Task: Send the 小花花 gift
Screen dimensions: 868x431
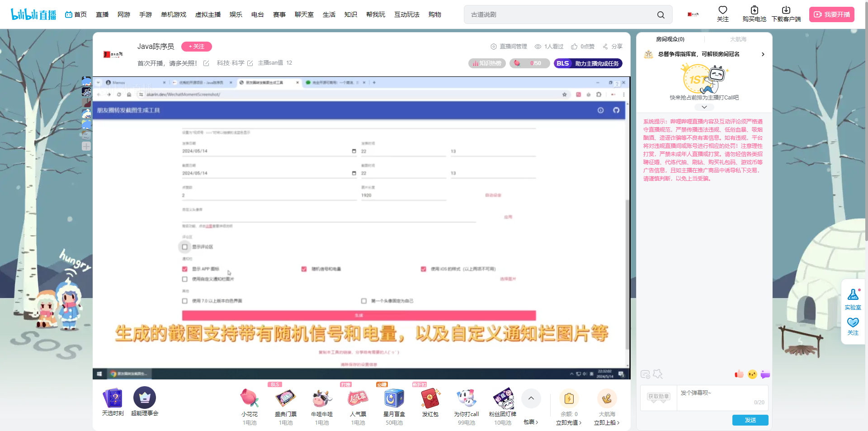Action: [250, 399]
